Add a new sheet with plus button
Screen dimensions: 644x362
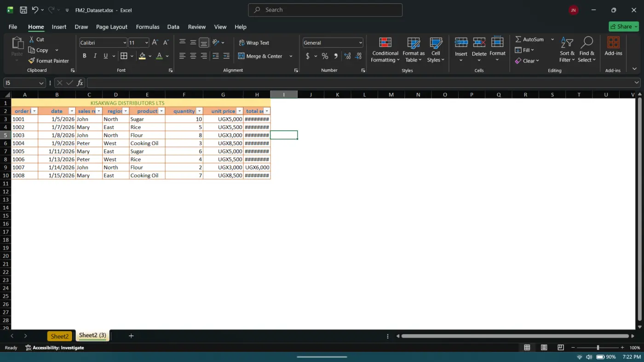coord(131,336)
